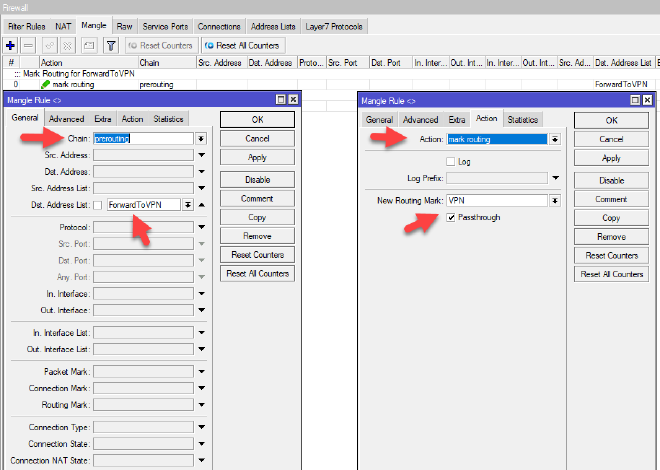Click the filter funnel icon in toolbar
Screen dimensions: 660x470
(111, 45)
